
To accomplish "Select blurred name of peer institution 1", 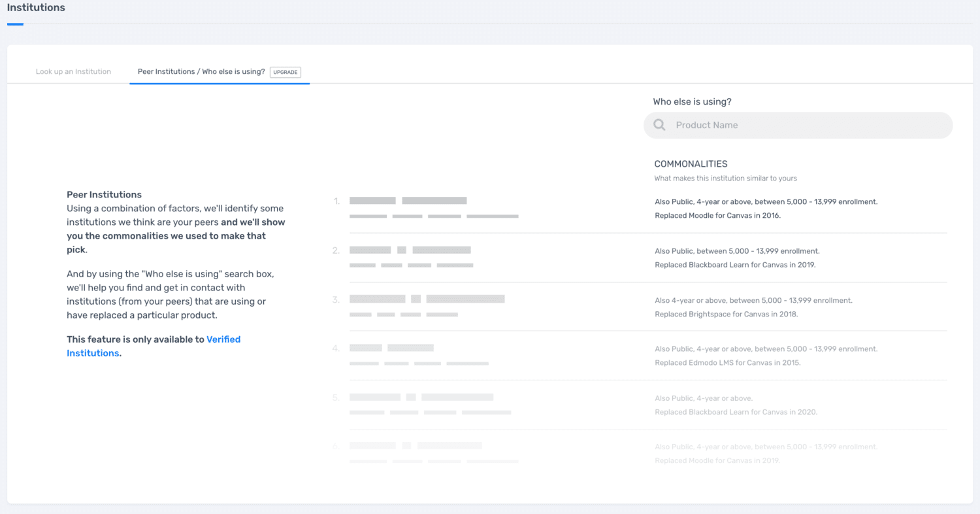I will coord(408,201).
